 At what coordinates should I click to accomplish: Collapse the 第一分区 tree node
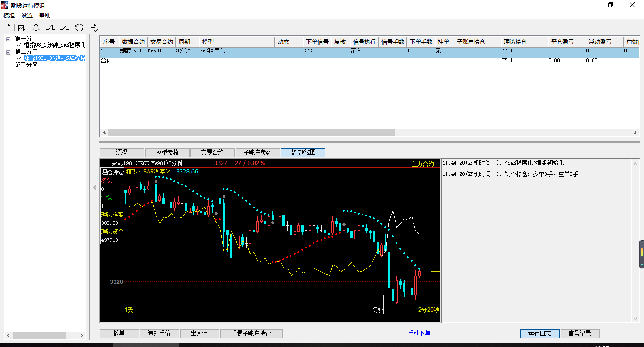pyautogui.click(x=8, y=39)
